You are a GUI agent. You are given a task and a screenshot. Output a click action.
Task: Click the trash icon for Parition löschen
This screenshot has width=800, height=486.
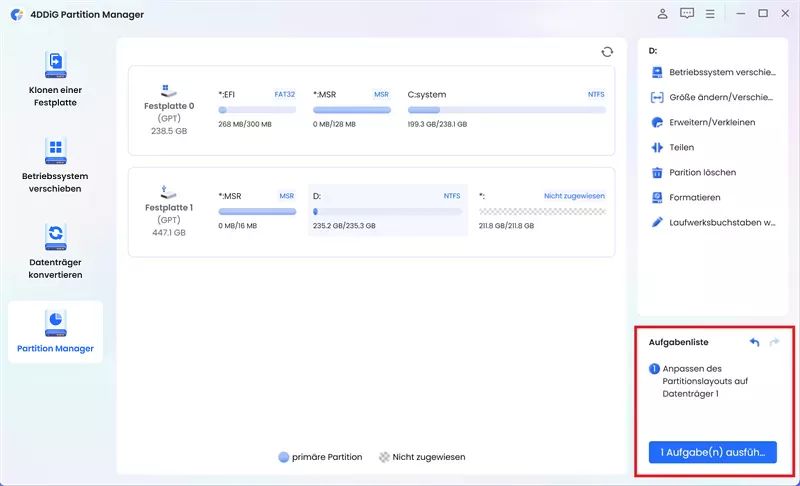pos(657,172)
